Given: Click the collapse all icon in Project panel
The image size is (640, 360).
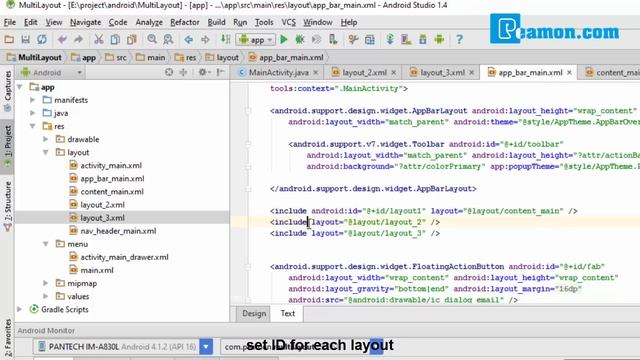Looking at the screenshot, I should 183,72.
